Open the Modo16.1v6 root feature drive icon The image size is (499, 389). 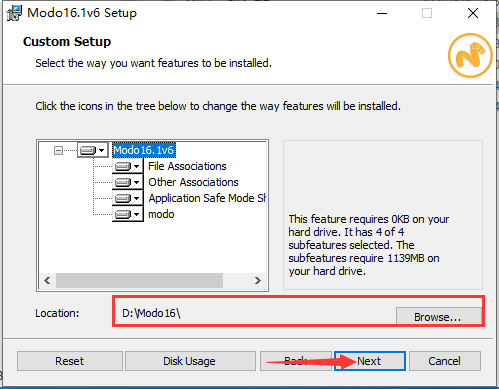point(92,150)
